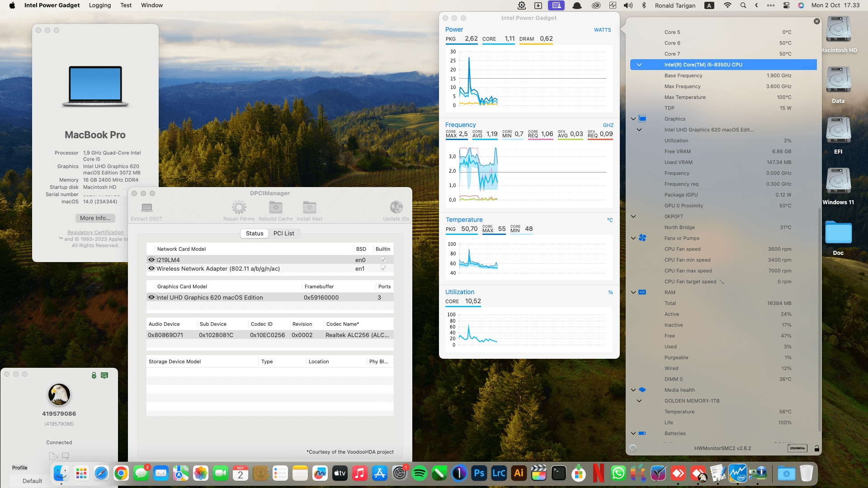Viewport: 868px width, 488px height.
Task: Click eye icon beside Wireless Network Adapter
Action: coord(151,268)
